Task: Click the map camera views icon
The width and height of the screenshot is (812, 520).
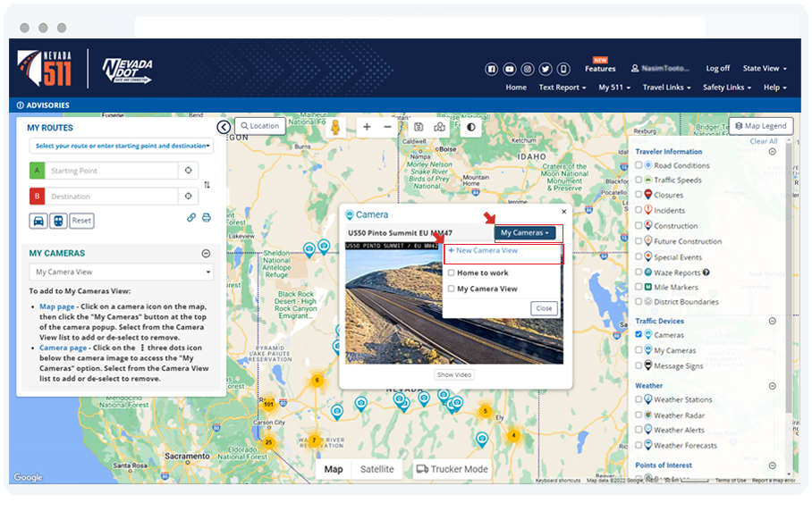Action: coord(440,127)
